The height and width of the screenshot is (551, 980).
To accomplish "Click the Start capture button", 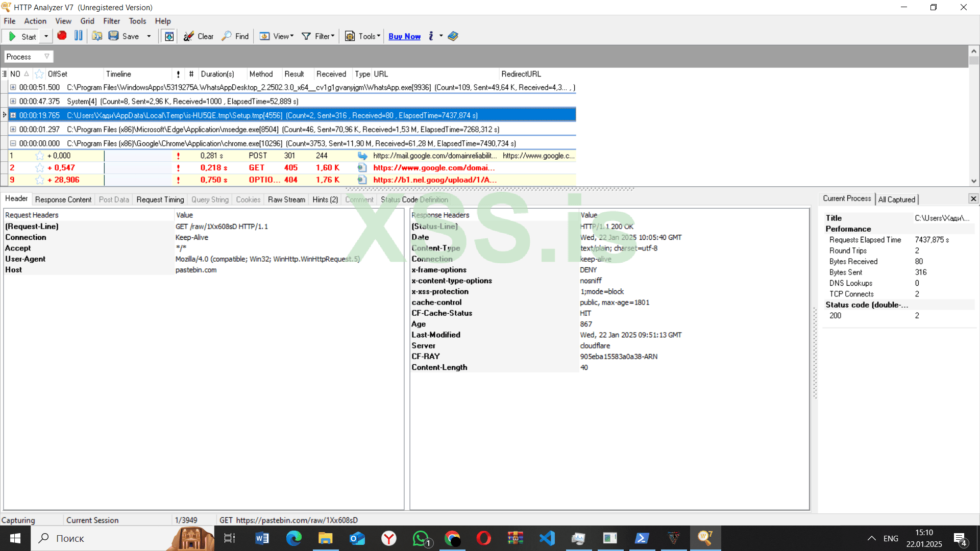I will click(x=22, y=36).
